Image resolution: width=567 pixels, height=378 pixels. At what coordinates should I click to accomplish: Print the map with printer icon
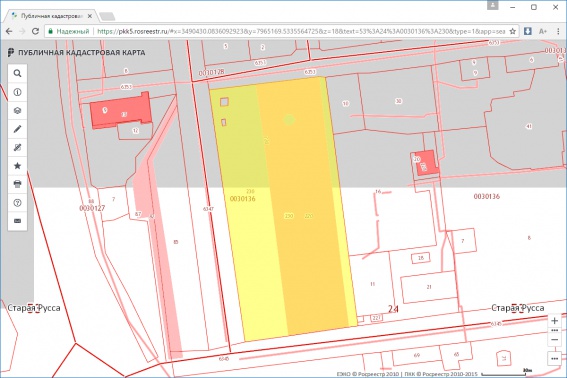pos(17,184)
